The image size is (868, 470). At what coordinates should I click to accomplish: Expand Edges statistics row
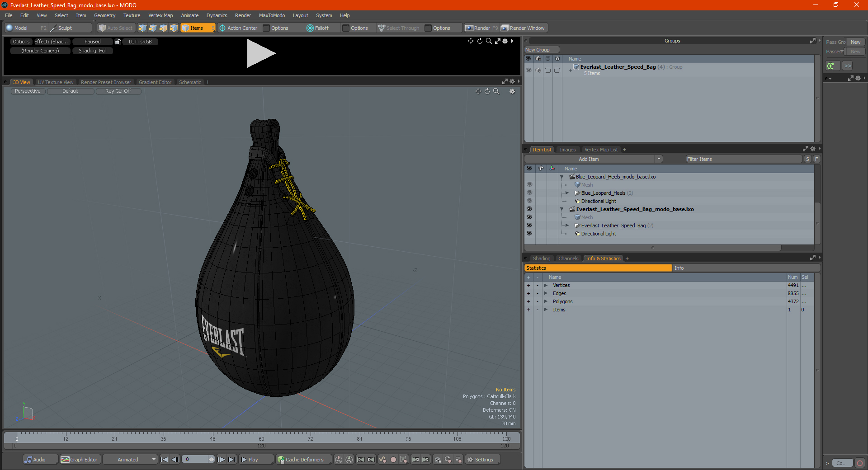click(546, 293)
